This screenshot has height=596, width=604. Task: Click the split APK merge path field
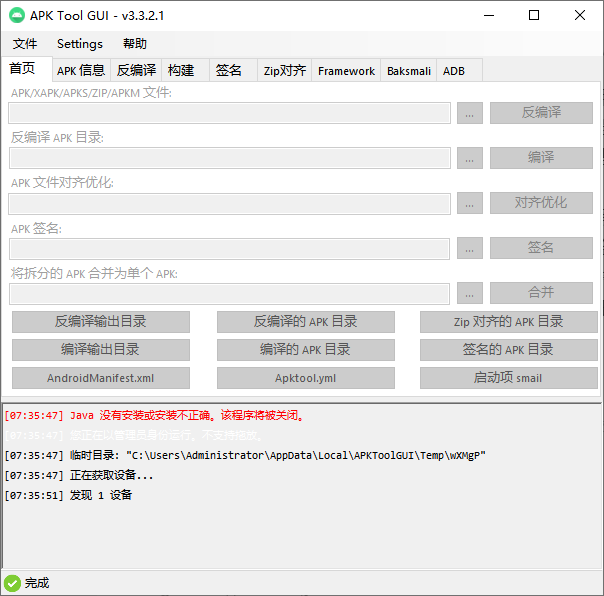coord(230,294)
